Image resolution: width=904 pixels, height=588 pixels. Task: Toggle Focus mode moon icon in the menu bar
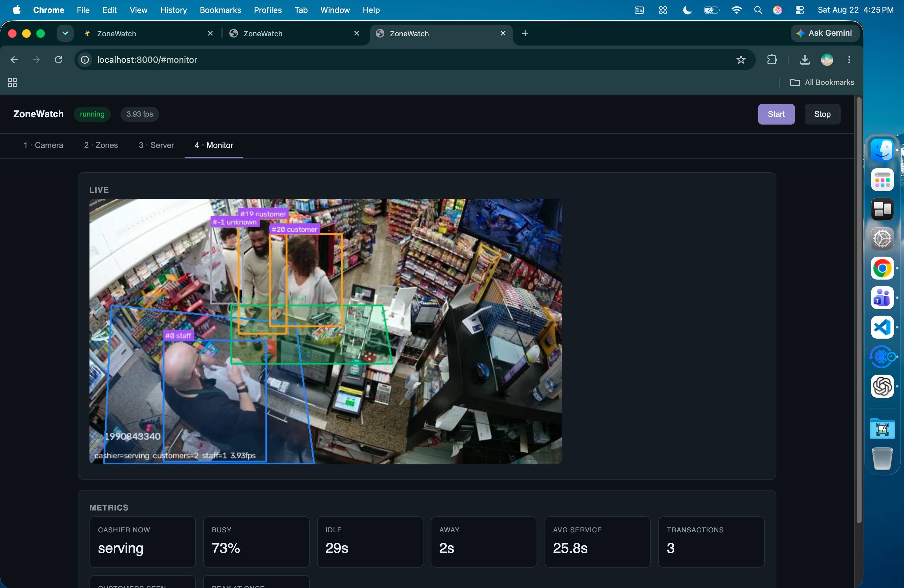687,10
